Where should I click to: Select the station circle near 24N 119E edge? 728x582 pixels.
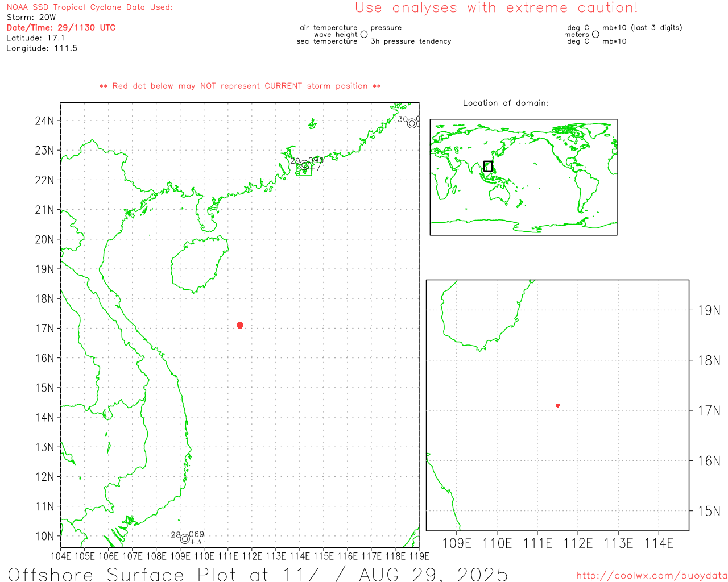[x=412, y=123]
